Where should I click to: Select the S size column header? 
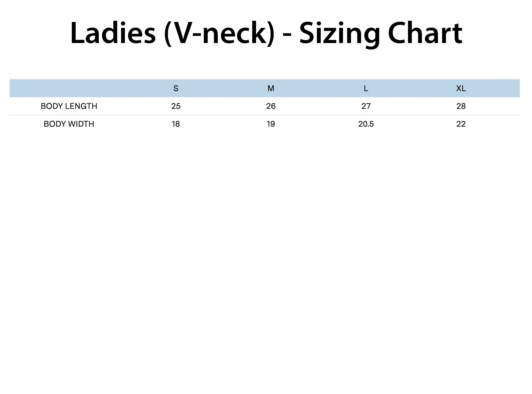pyautogui.click(x=176, y=88)
